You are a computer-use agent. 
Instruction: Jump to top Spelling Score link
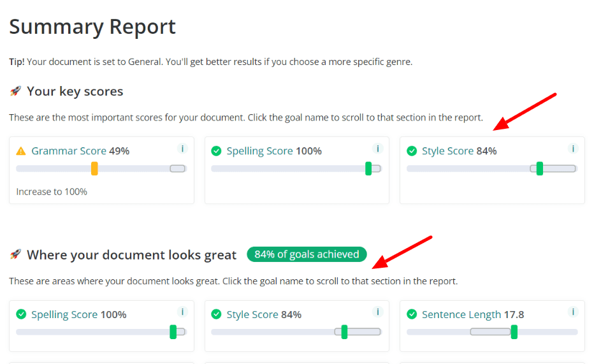(259, 151)
